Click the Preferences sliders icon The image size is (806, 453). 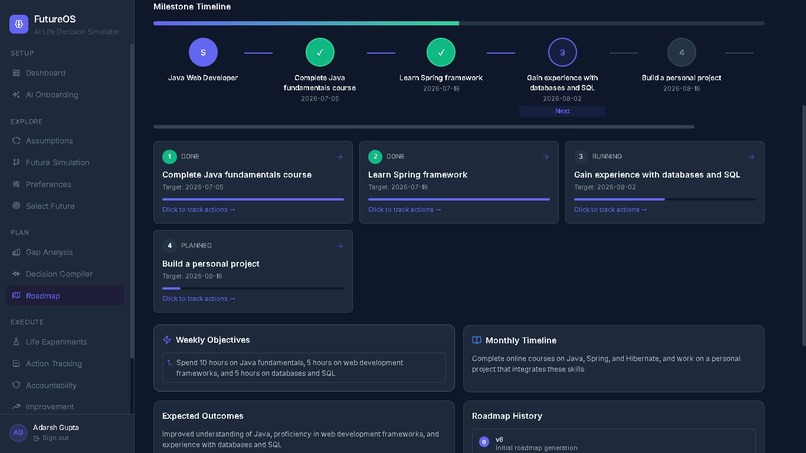[16, 184]
